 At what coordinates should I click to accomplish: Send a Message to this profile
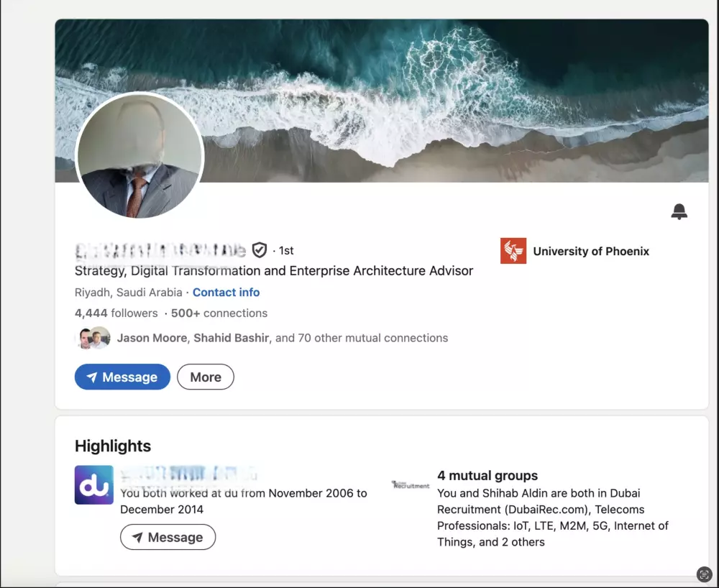coord(122,377)
